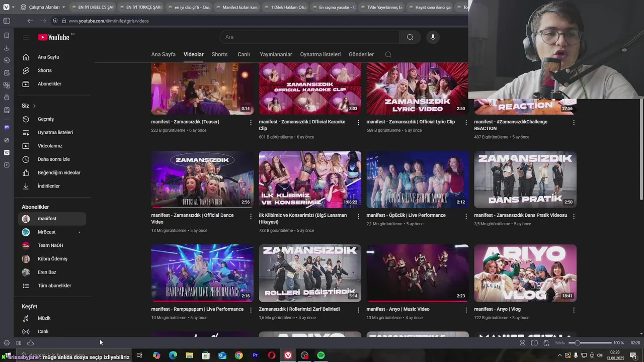The width and height of the screenshot is (644, 362).
Task: Open page actions icon in status bar
Action: pyautogui.click(x=546, y=343)
